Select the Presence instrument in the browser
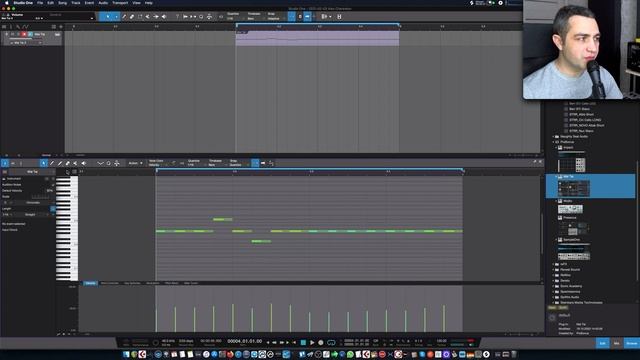This screenshot has width=640, height=360. [x=570, y=218]
